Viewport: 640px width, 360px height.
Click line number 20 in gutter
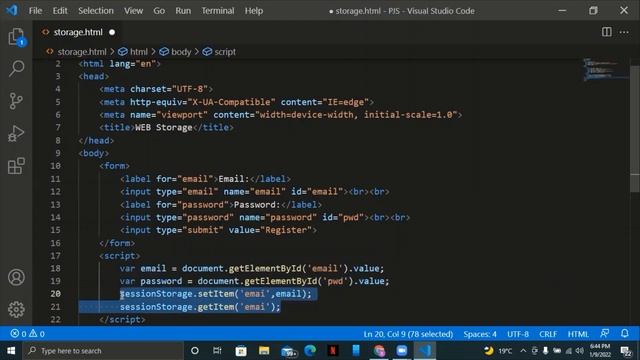click(56, 294)
